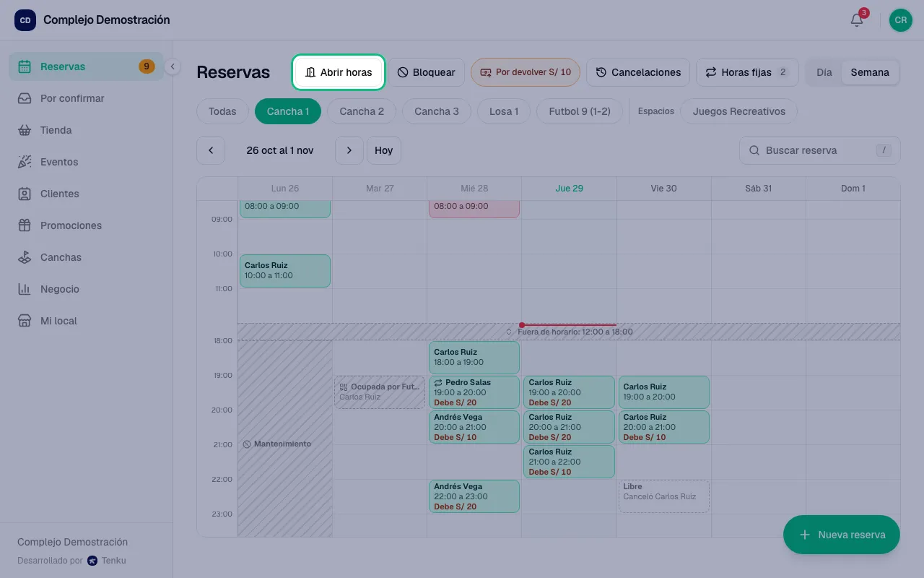
Task: Expand the Fuera de horario 12:00 a 18:00 band
Action: coord(569,332)
